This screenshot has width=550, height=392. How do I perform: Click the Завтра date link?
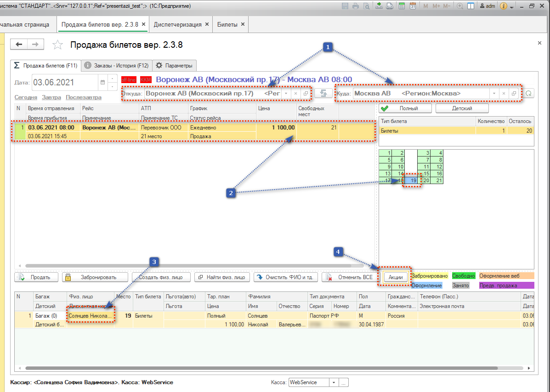click(51, 97)
